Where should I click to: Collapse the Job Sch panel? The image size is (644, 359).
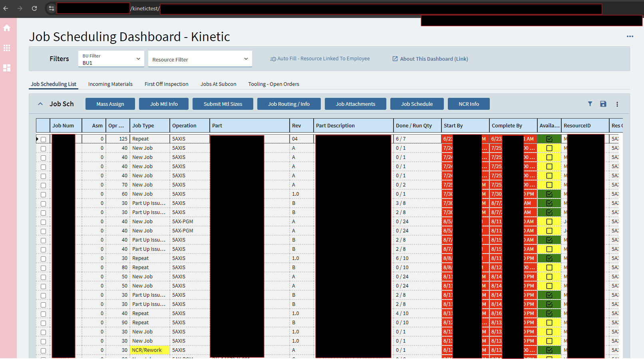(40, 104)
